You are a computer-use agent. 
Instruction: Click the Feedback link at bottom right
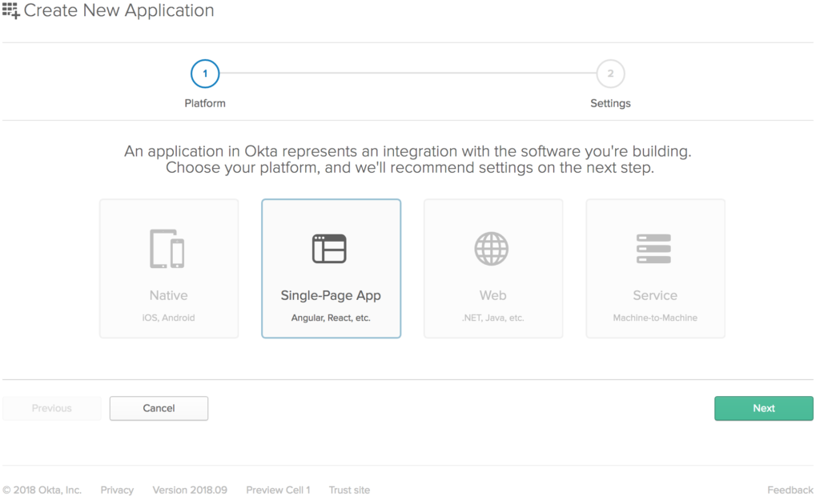pyautogui.click(x=790, y=490)
